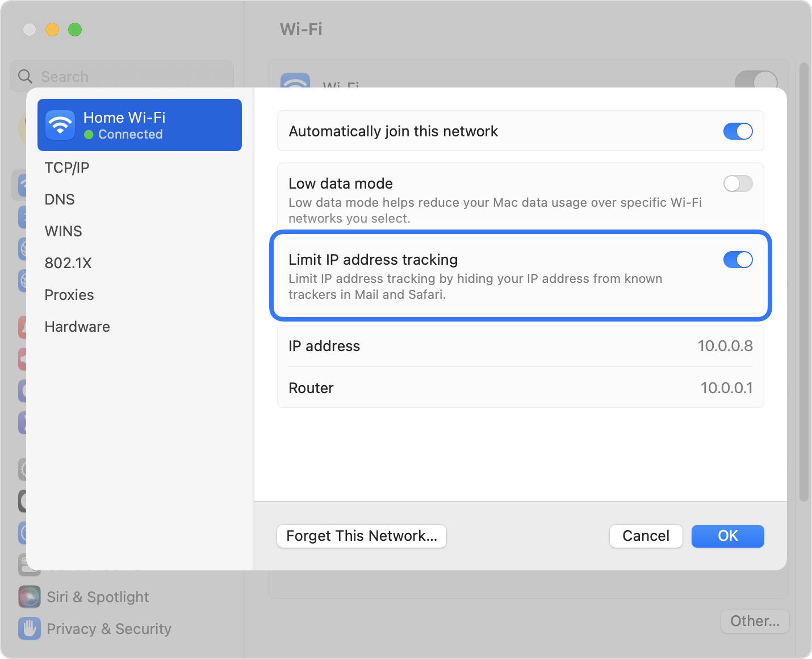This screenshot has height=659, width=812.
Task: Click the Wi-Fi icon behind the dialog
Action: coord(295,80)
